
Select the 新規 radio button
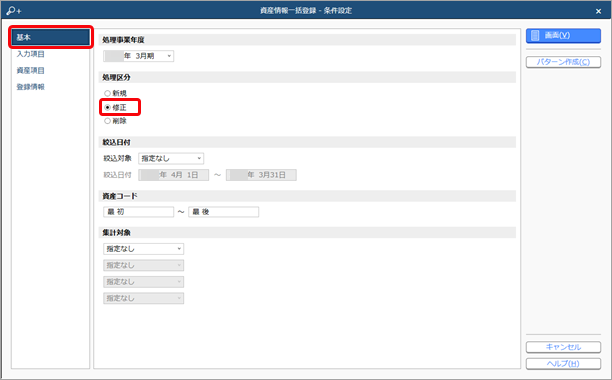(116, 93)
